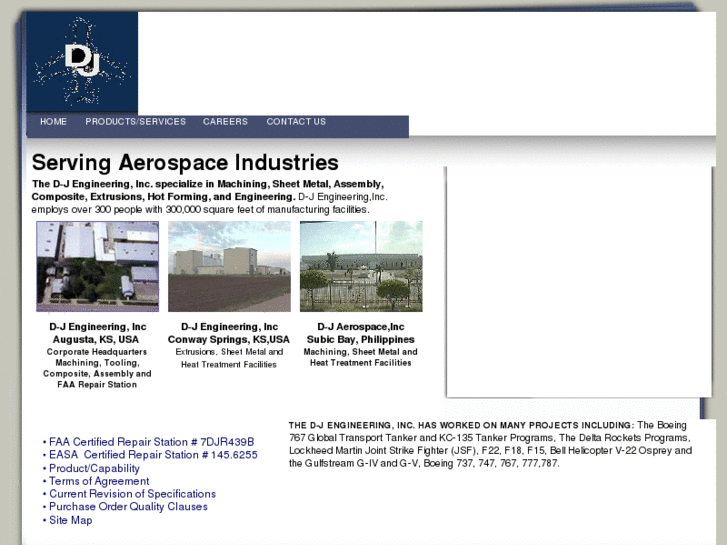Click the FAA Repair Station caption text
This screenshot has width=727, height=545.
97,385
